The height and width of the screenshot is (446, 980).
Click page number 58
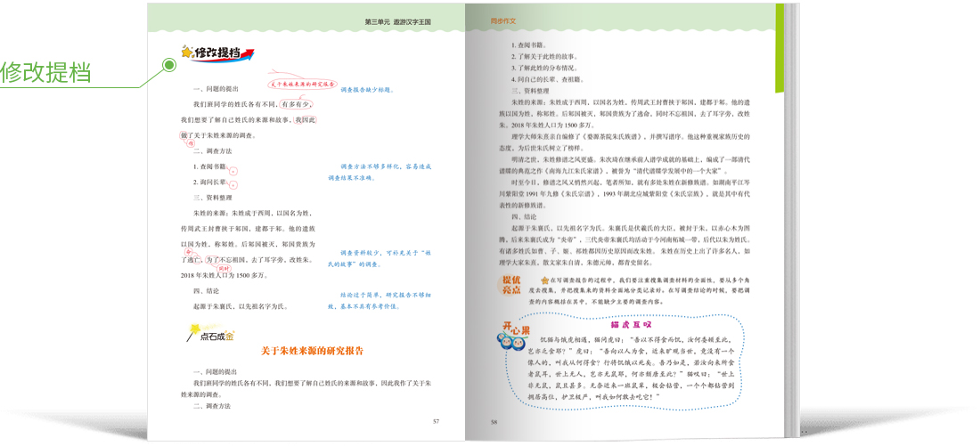click(x=494, y=422)
